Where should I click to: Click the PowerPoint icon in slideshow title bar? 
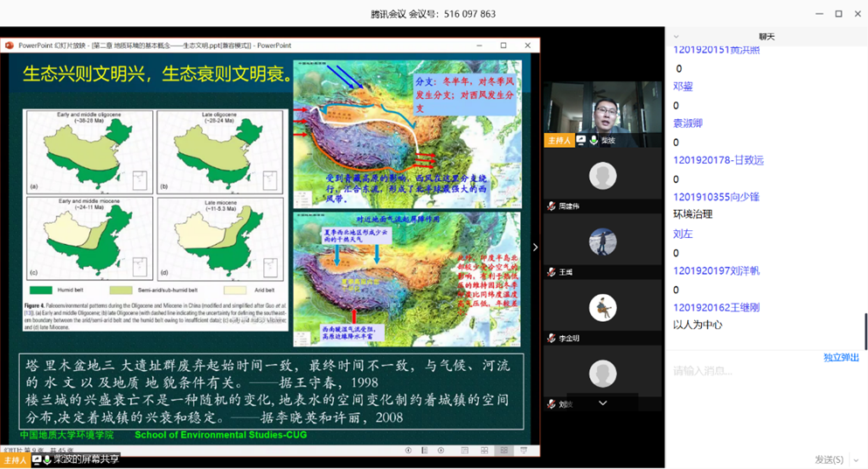[10, 45]
